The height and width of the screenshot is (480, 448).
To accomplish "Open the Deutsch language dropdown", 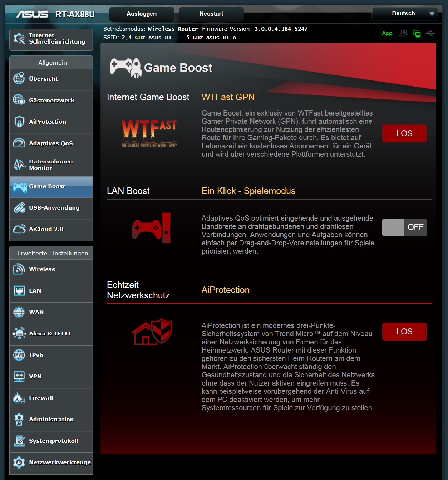I will pos(405,14).
